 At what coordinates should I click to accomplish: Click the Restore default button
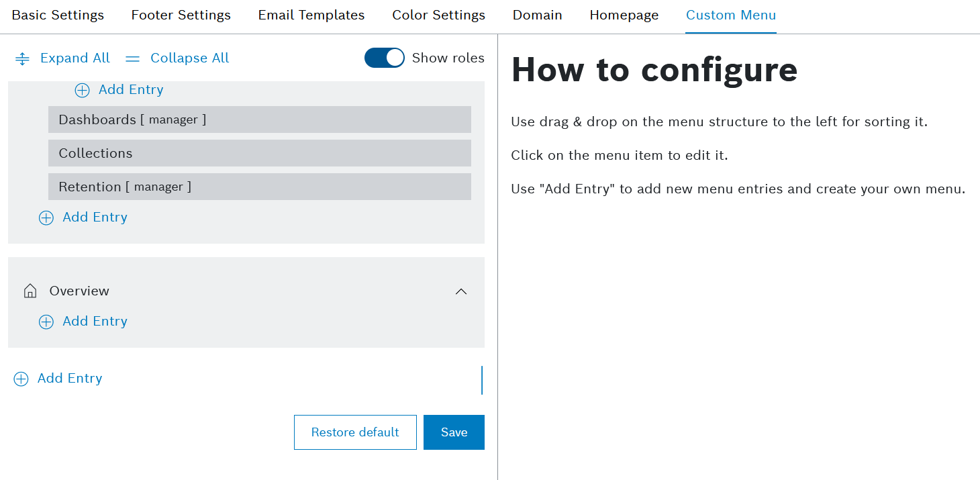(355, 432)
